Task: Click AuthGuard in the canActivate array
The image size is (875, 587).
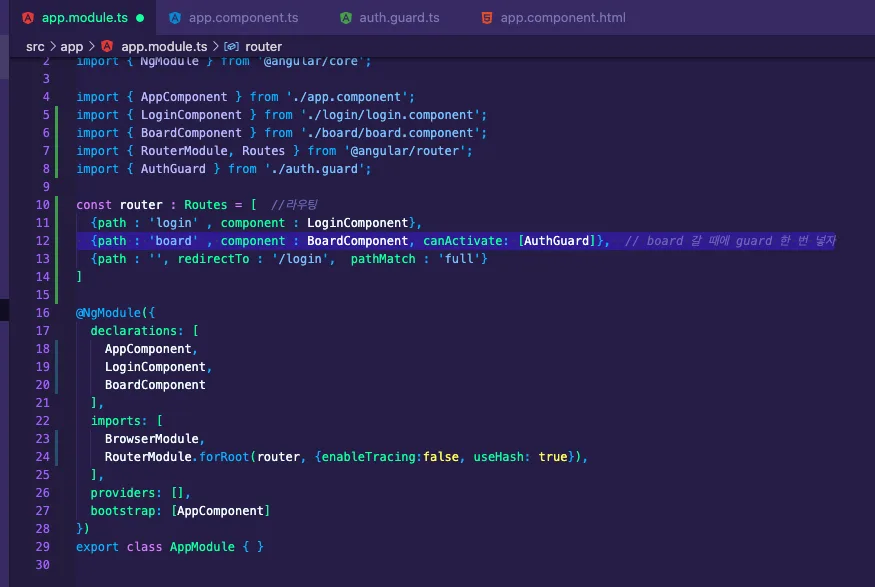Action: click(556, 241)
